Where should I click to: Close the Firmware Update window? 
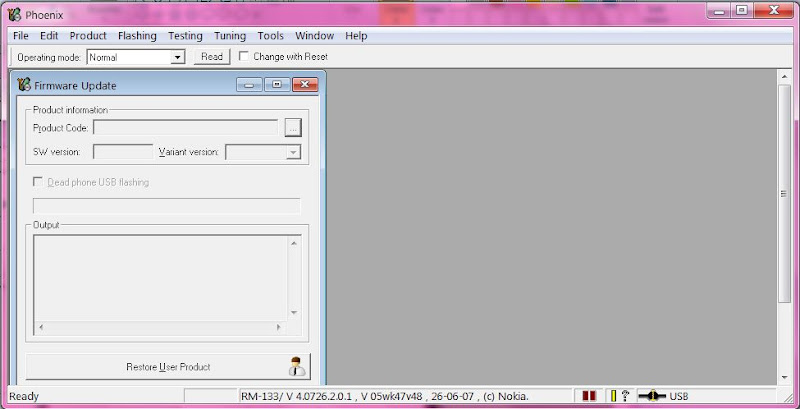coord(305,85)
